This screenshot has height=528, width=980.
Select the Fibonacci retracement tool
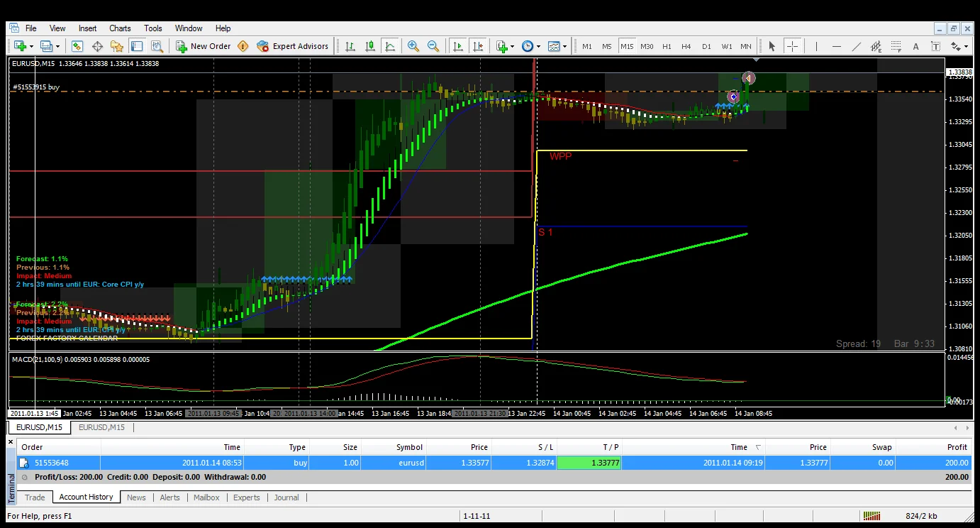pos(896,46)
